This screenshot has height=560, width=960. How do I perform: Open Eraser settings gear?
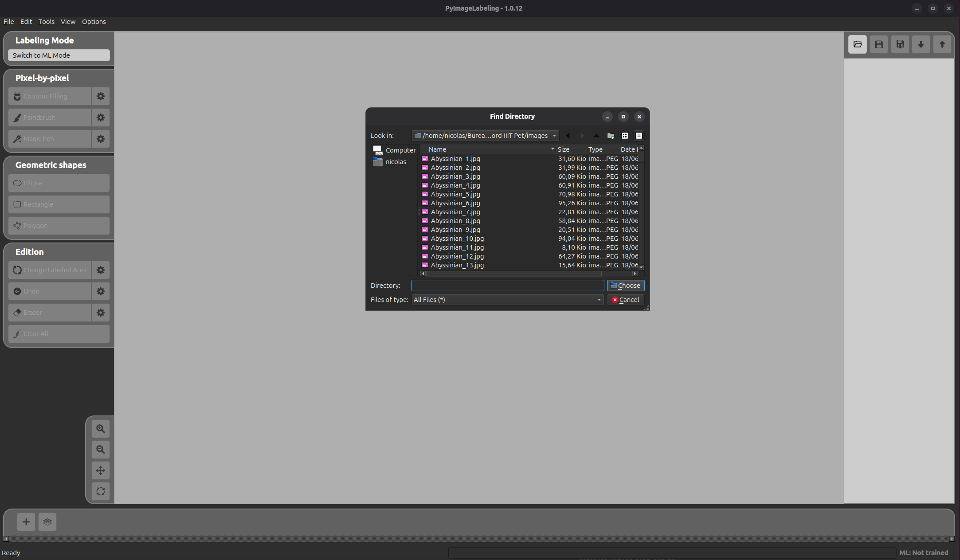101,313
